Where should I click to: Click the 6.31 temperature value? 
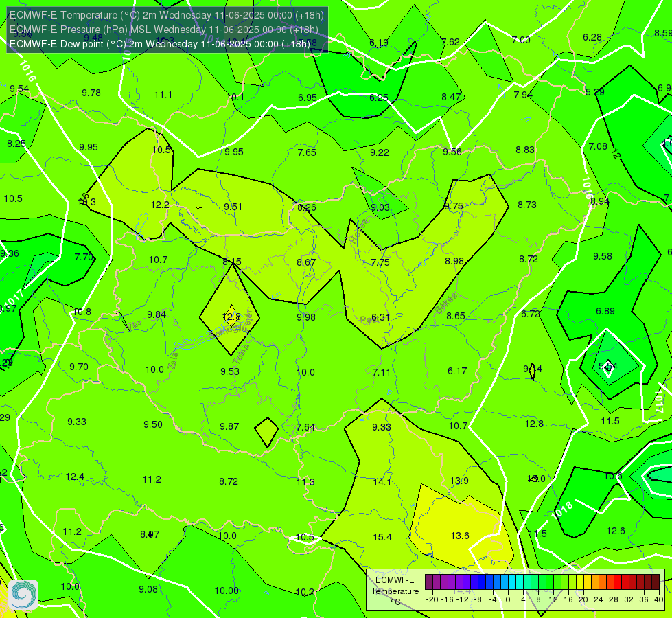point(380,317)
